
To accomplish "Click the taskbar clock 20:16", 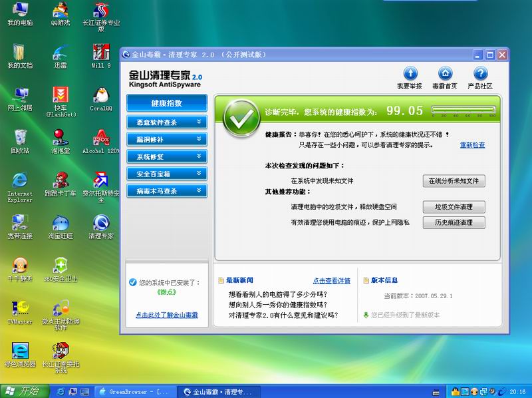I will click(517, 392).
